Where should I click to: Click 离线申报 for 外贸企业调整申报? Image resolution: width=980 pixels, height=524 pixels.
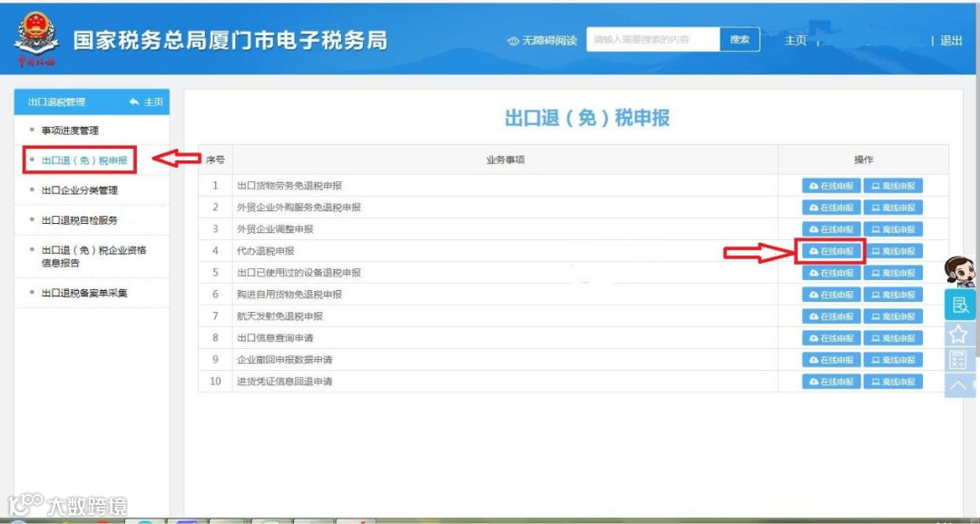click(x=893, y=229)
